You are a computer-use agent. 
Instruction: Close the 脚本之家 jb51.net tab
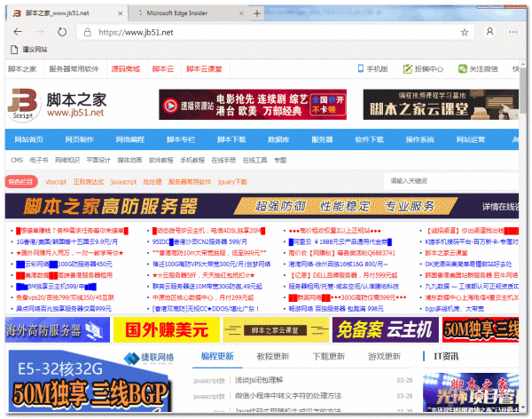pos(120,13)
